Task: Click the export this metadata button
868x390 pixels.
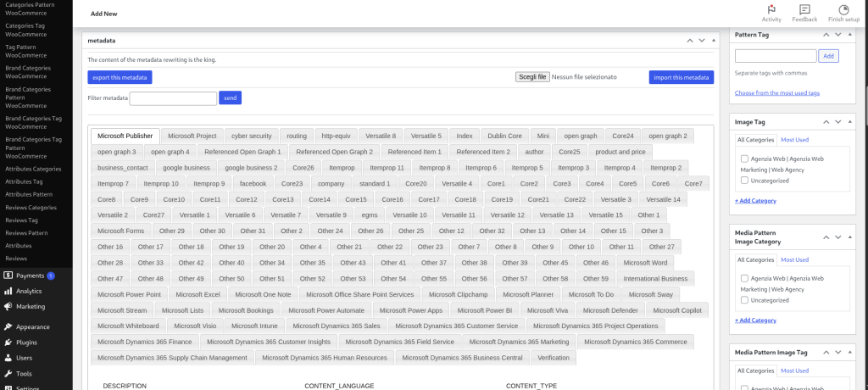Action: click(120, 77)
